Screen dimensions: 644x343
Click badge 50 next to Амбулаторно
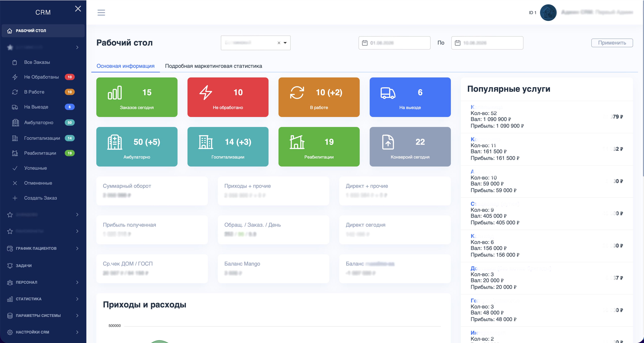tap(70, 123)
